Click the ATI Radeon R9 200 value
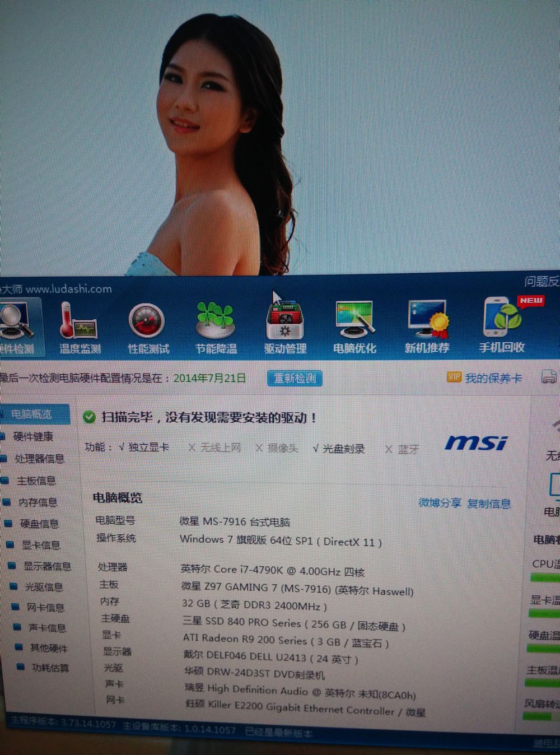This screenshot has height=755, width=560. (286, 641)
